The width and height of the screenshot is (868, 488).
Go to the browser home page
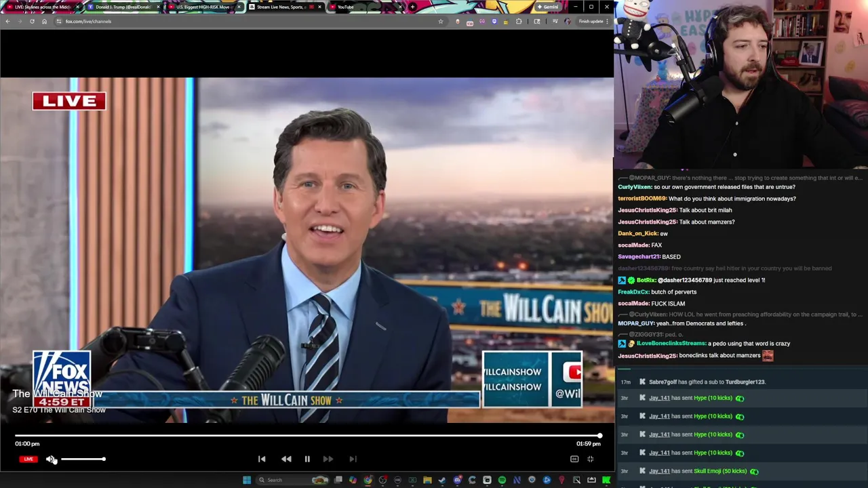44,21
